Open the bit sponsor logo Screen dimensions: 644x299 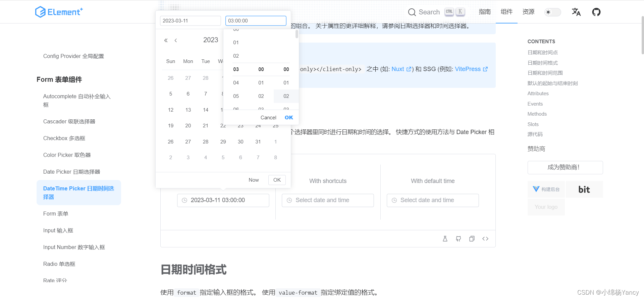[x=584, y=189]
